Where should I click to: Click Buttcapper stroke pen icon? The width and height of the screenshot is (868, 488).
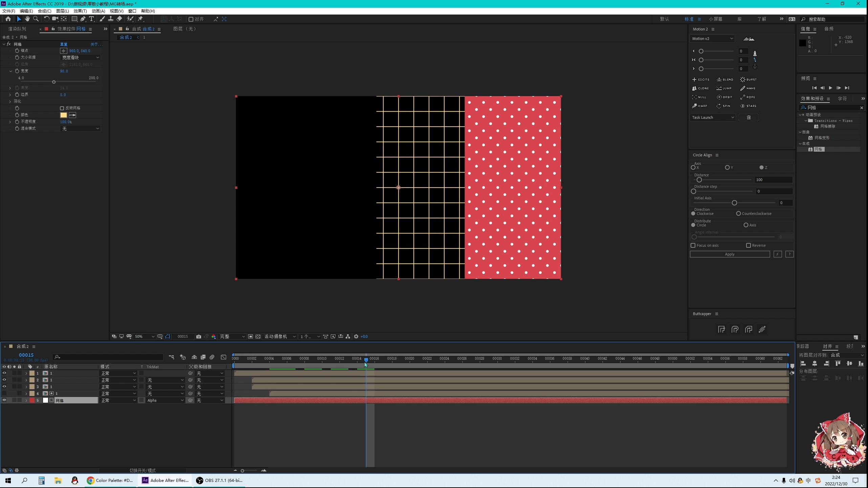click(x=762, y=329)
